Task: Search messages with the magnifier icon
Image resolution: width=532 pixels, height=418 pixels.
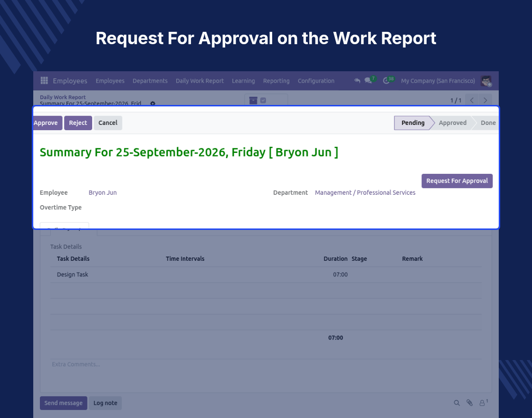Action: [x=456, y=403]
